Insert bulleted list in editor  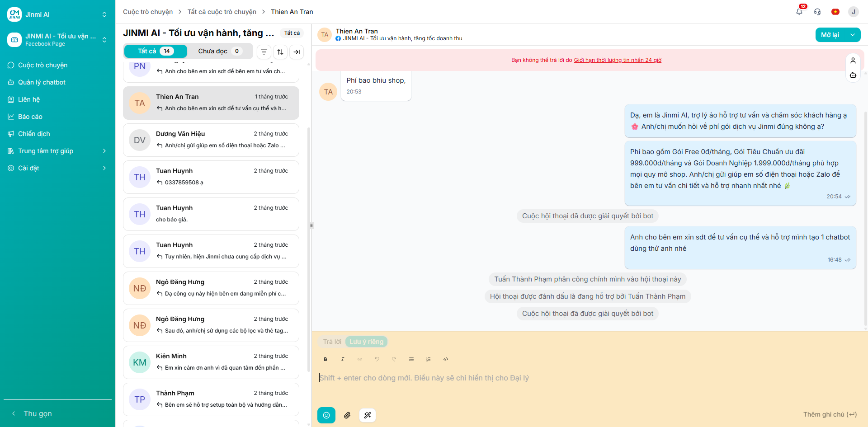click(x=411, y=359)
